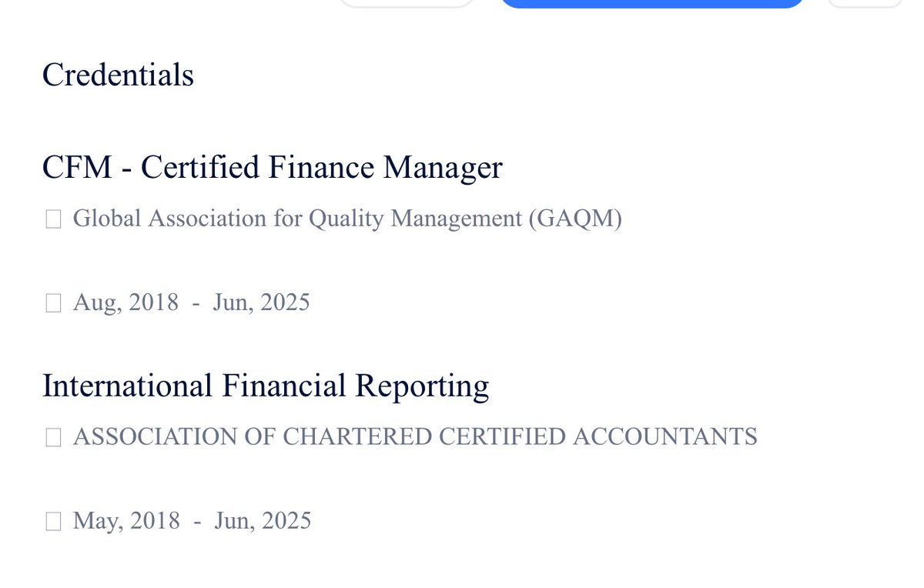Select ASSOCIATION OF CHARTERED CERTIFIED ACCOUNTANTS text
Image resolution: width=924 pixels, height=588 pixels.
415,437
